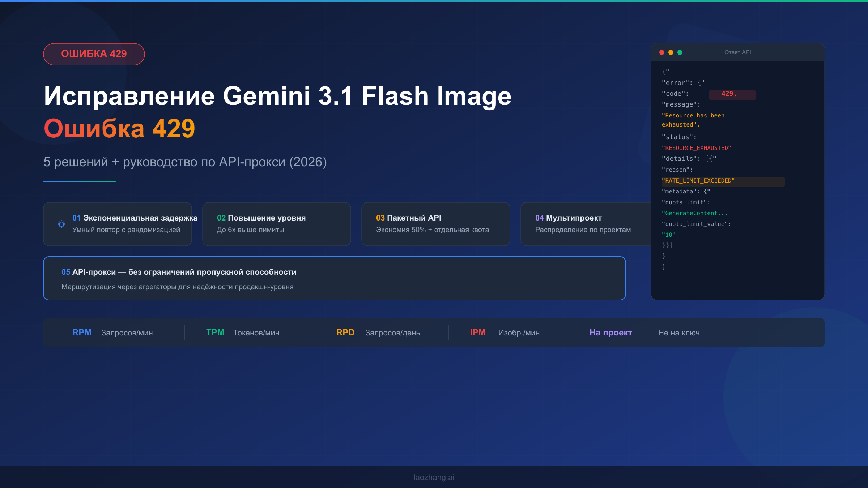
Task: Select the IPM indicator in the stats bar
Action: [478, 333]
